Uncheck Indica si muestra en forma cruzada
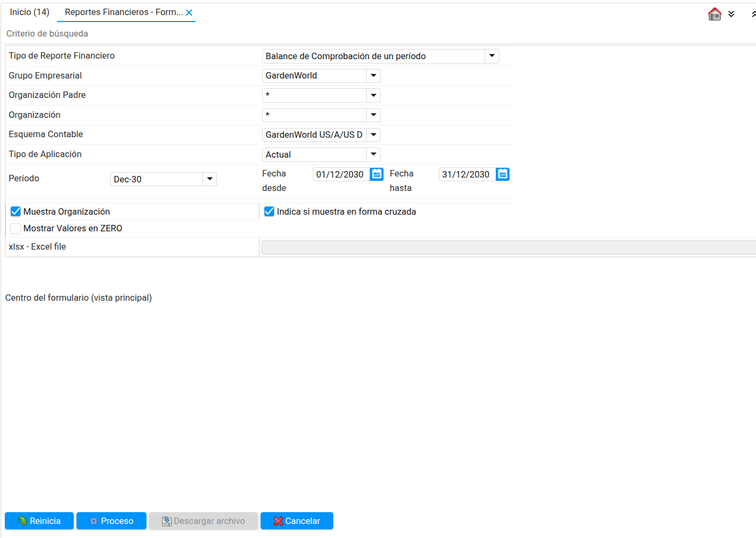The width and height of the screenshot is (756, 538). pyautogui.click(x=269, y=211)
